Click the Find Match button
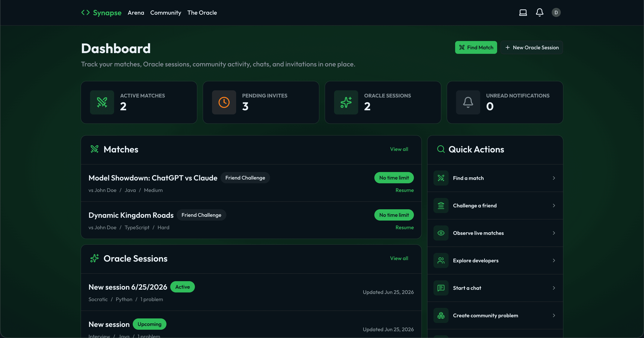Image resolution: width=644 pixels, height=338 pixels. pos(476,47)
